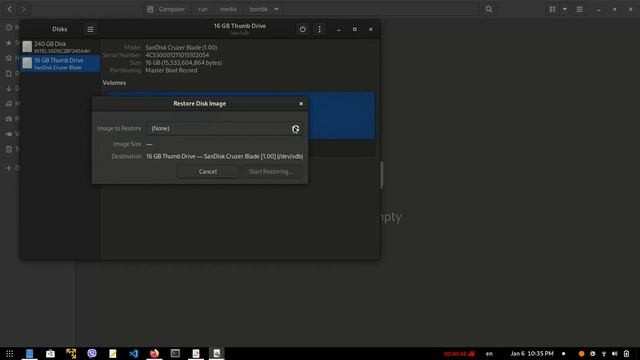Click the Serial Number value
640x360 pixels.
pyautogui.click(x=177, y=55)
